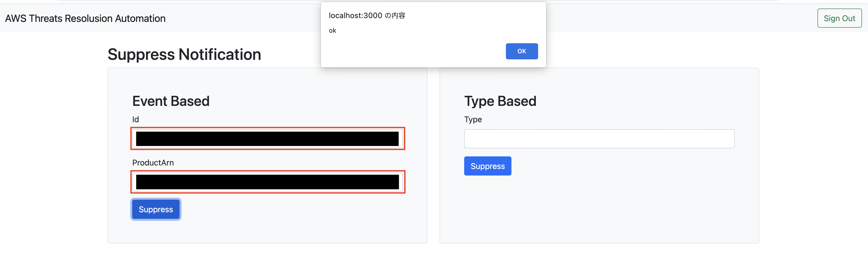
Task: Click blank space below the Event Based Suppress button
Action: click(267, 232)
